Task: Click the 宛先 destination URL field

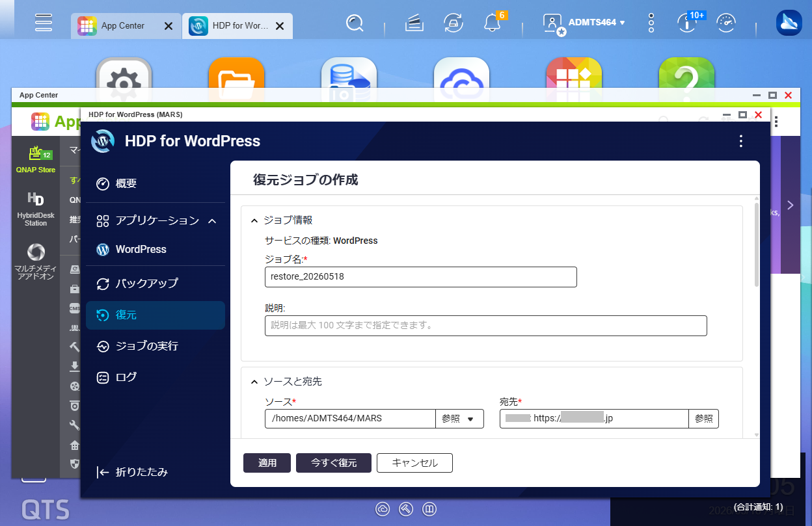Action: point(594,419)
